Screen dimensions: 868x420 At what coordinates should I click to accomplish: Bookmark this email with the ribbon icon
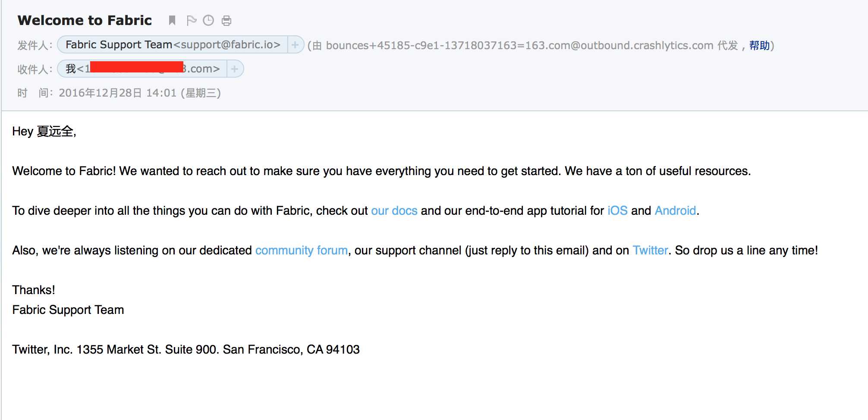click(x=172, y=20)
